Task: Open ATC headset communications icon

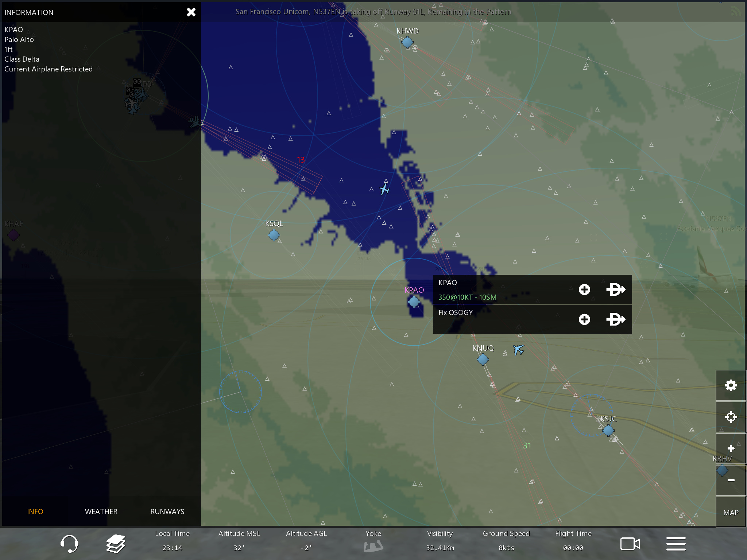Action: click(69, 544)
